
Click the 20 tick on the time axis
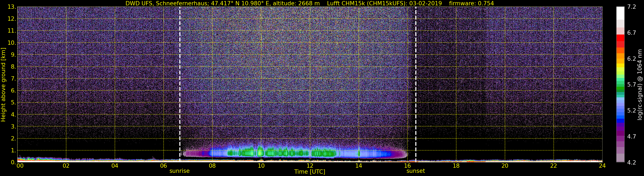(x=505, y=166)
